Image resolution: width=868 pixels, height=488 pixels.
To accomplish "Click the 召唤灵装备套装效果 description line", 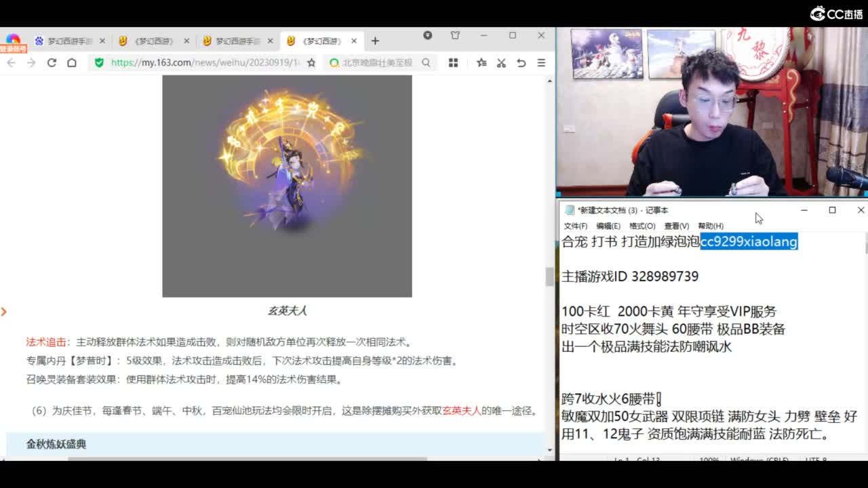I will [184, 380].
